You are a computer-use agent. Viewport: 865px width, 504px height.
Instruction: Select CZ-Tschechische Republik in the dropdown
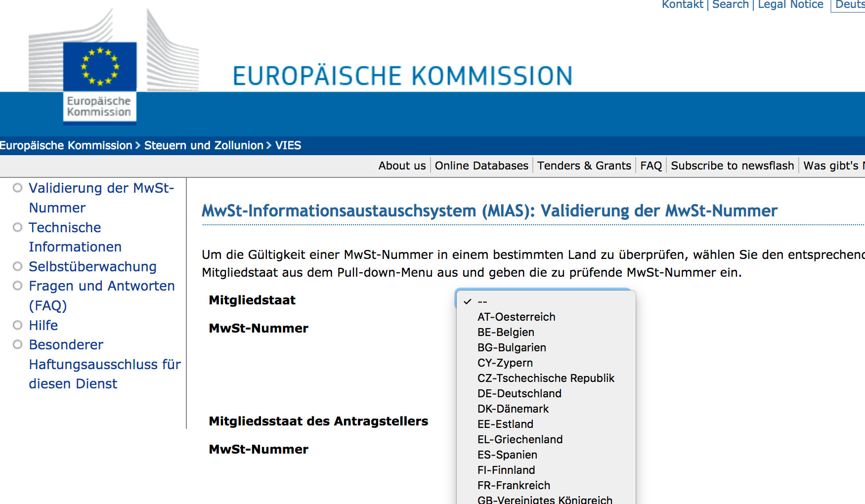point(546,378)
